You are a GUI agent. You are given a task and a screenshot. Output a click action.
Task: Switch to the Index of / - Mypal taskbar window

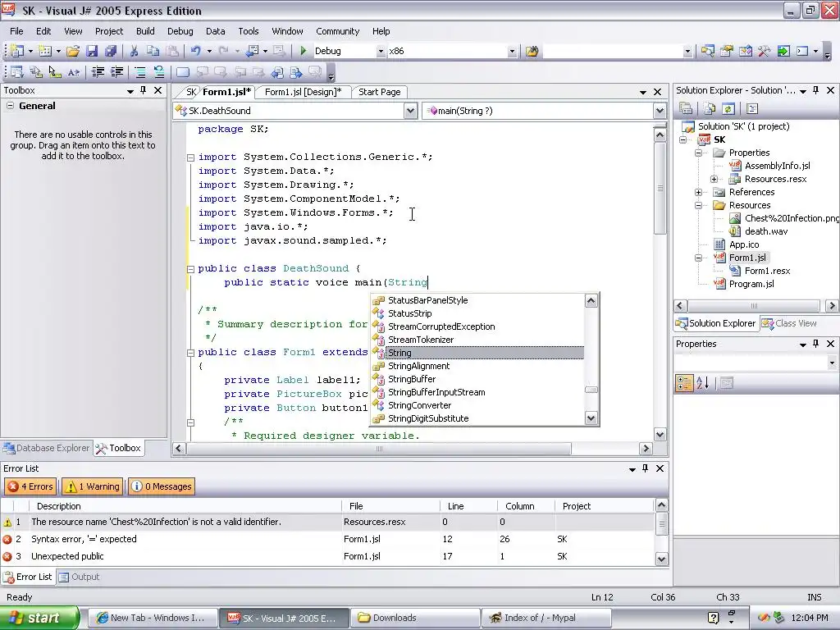(x=546, y=618)
